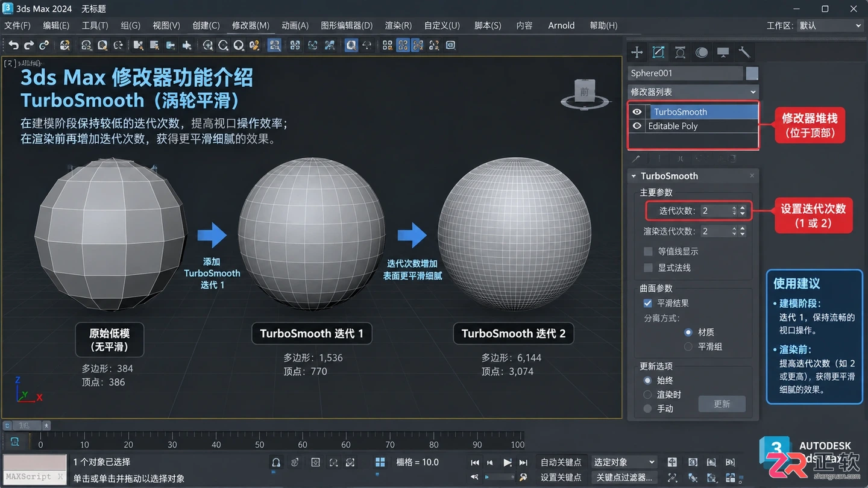Open the Display command panel tab
This screenshot has width=868, height=488.
[x=723, y=52]
